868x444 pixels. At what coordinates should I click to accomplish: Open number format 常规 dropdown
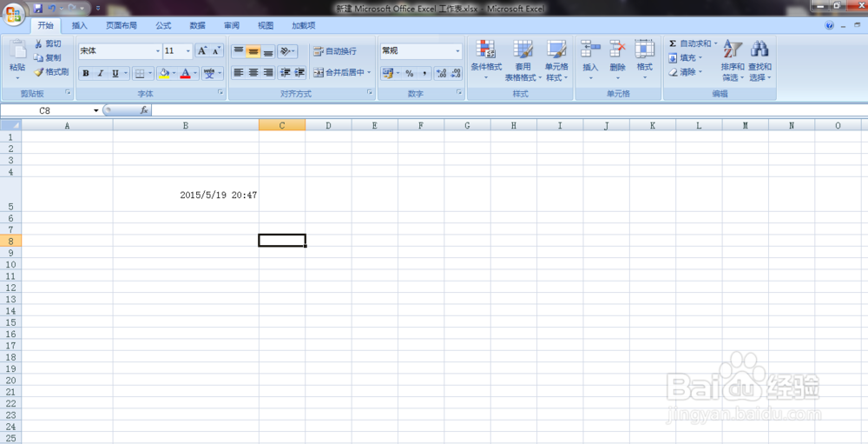coord(457,51)
